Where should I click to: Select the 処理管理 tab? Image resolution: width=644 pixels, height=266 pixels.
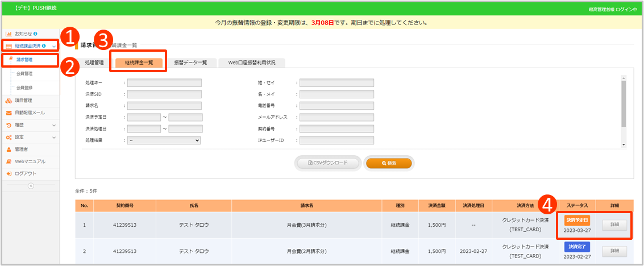(x=94, y=63)
